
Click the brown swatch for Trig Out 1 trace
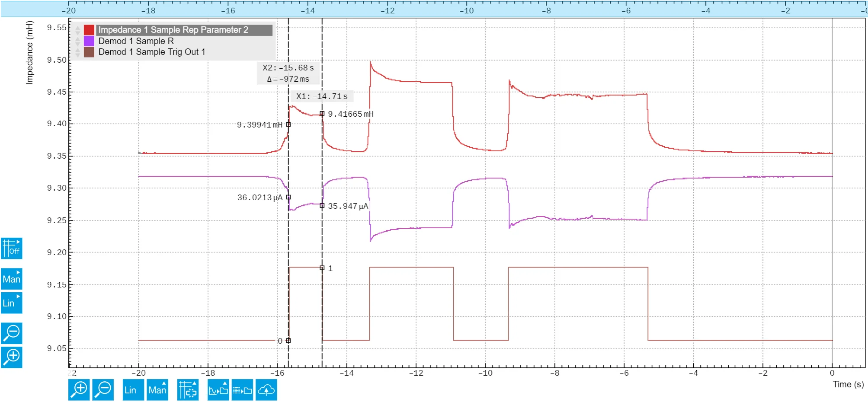89,52
